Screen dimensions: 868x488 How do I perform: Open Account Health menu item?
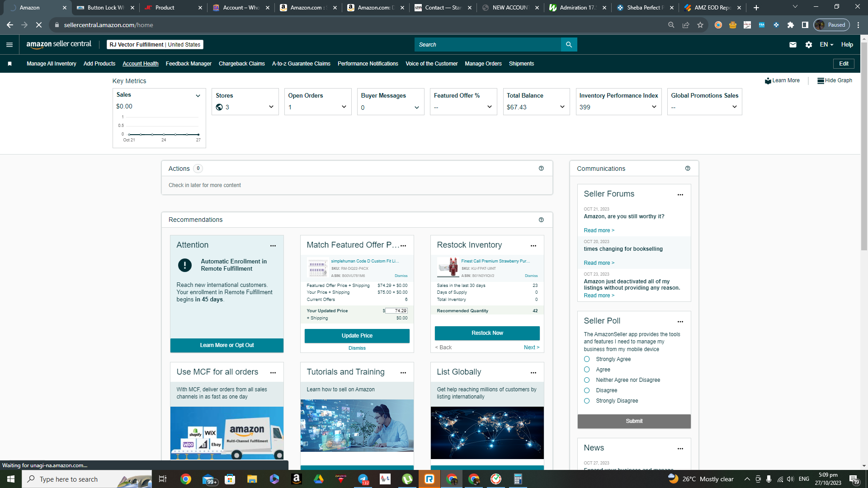(141, 64)
